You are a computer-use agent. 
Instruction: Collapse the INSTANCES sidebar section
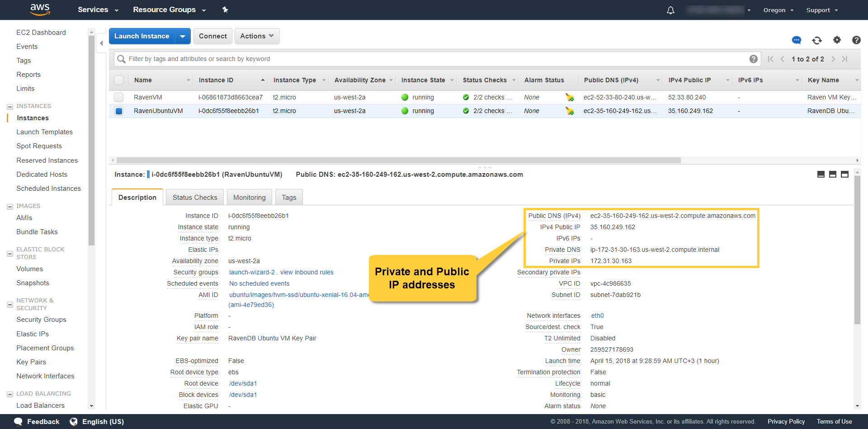pyautogui.click(x=10, y=107)
